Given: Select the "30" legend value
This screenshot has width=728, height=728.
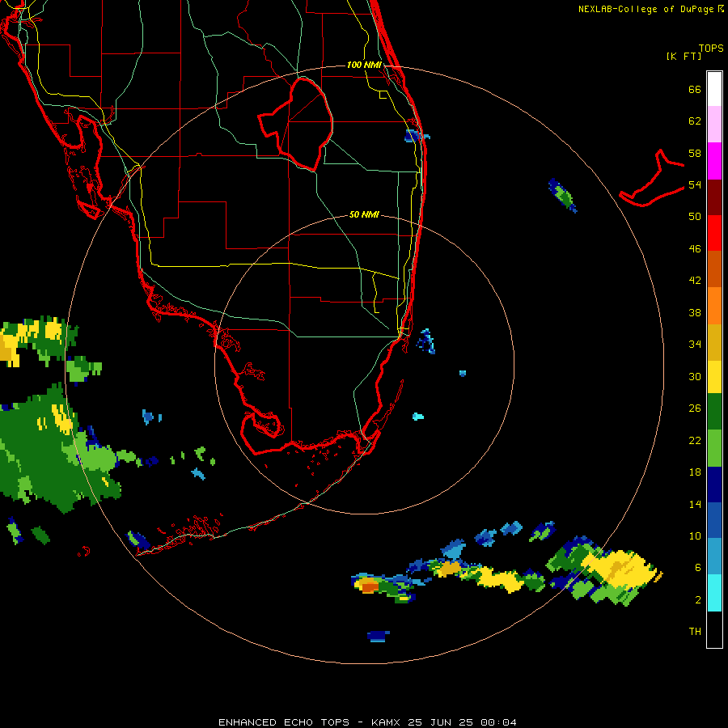Looking at the screenshot, I should point(695,376).
